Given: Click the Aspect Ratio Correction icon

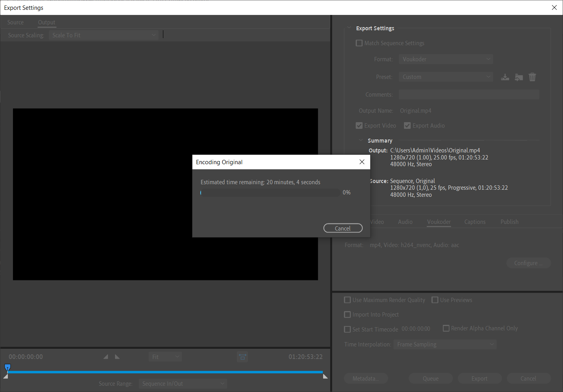Looking at the screenshot, I should tap(242, 357).
